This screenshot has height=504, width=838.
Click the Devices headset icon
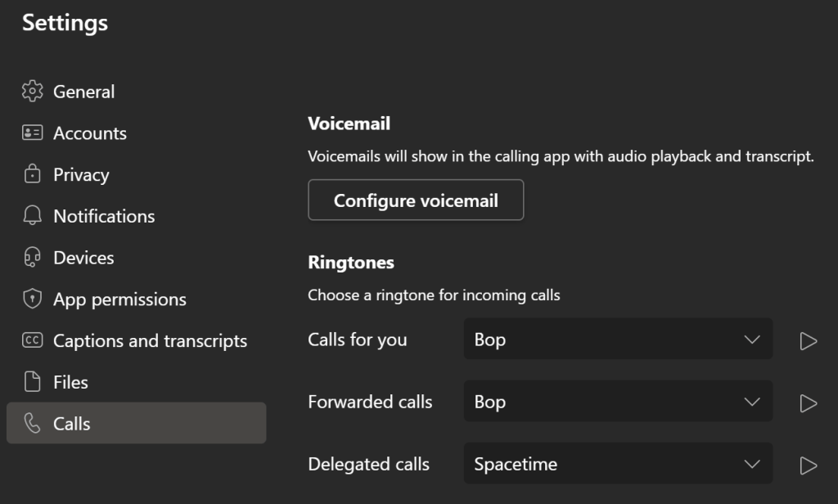click(x=33, y=258)
